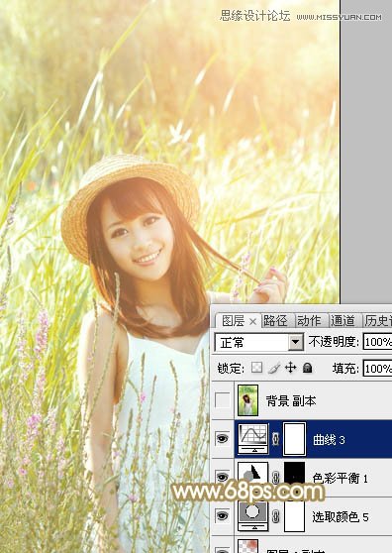This screenshot has height=553, width=392.
Task: Click the lock transparent pixels icon
Action: pyautogui.click(x=256, y=368)
